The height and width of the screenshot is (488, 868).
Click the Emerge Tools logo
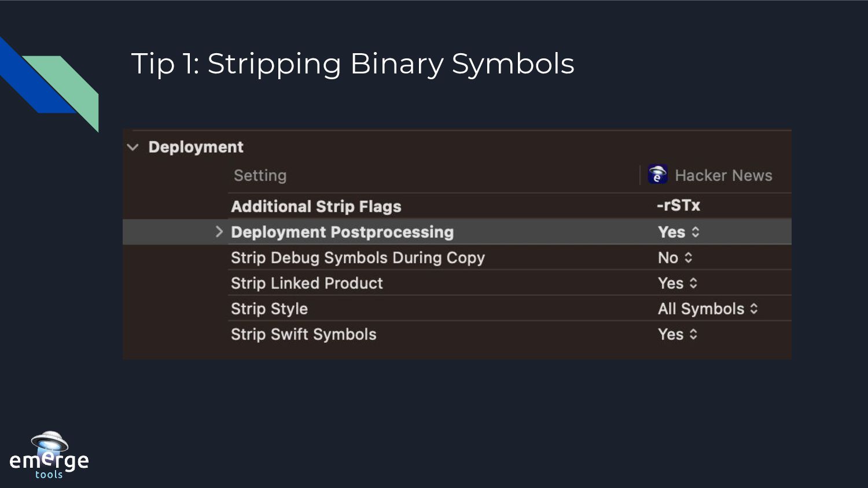[49, 456]
